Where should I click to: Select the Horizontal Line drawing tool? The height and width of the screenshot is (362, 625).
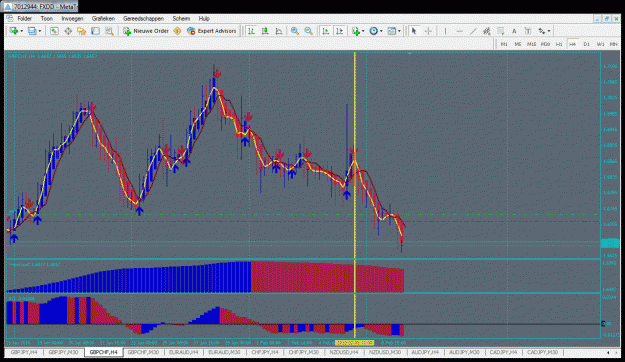pyautogui.click(x=460, y=31)
